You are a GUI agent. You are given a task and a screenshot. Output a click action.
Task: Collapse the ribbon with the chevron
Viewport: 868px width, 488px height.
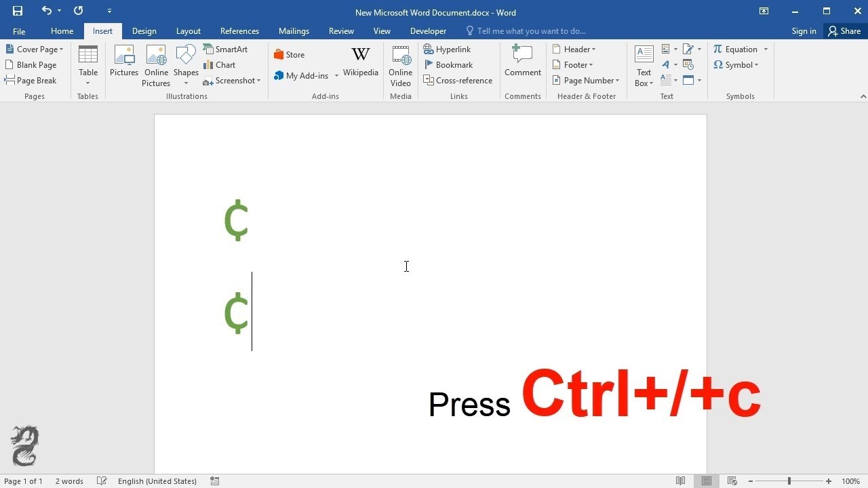coord(863,96)
